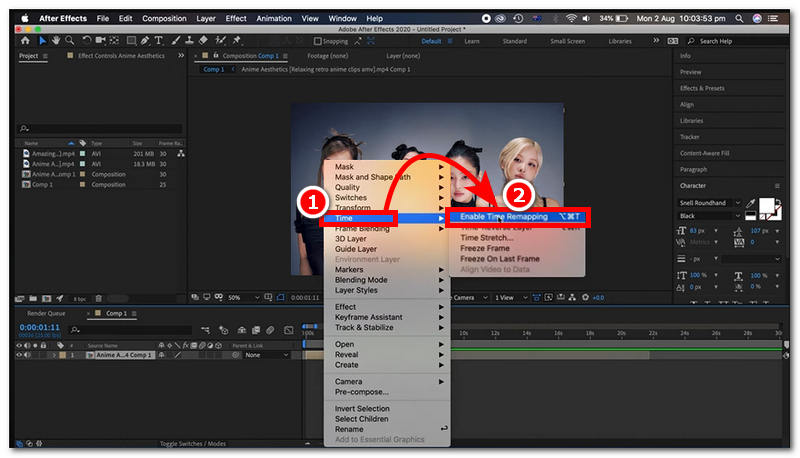
Task: Select the Pen tool
Action: tap(145, 41)
